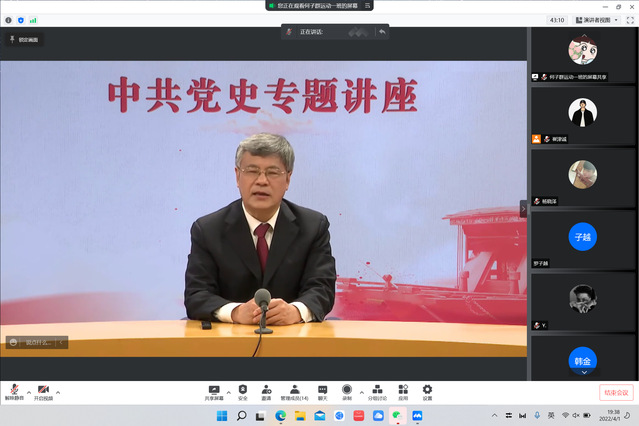Open the Security (安全) shield icon
639x426 pixels.
(x=242, y=390)
